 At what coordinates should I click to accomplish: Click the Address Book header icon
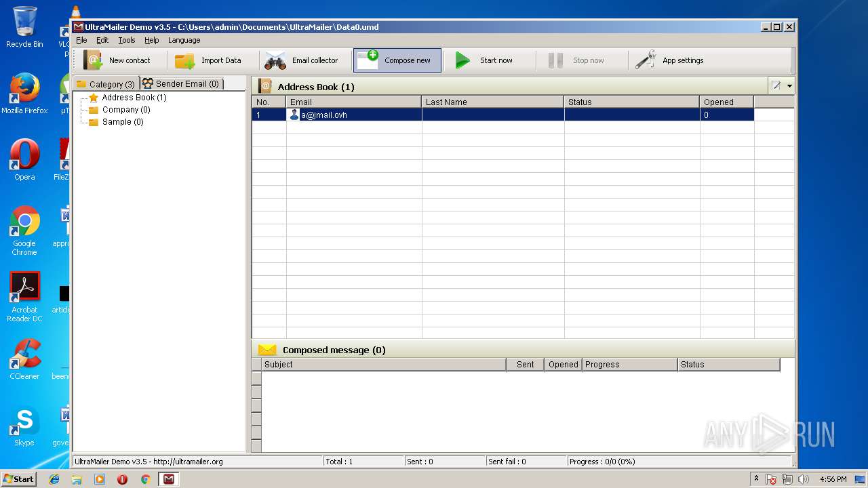tap(265, 86)
